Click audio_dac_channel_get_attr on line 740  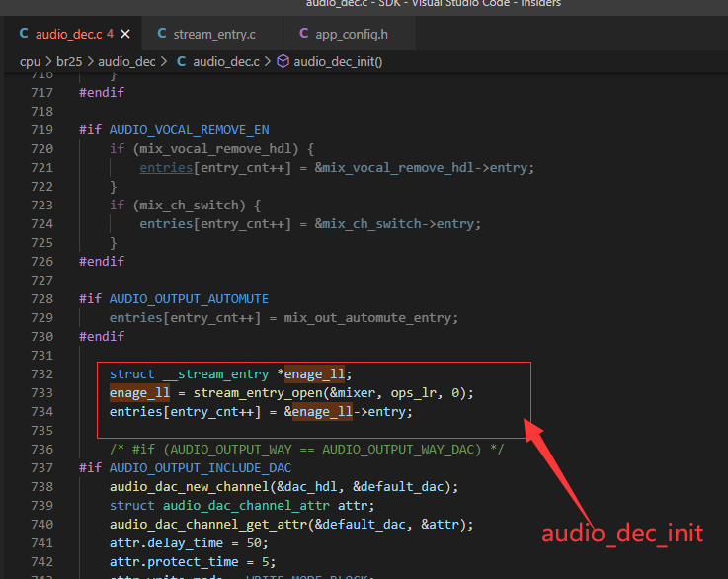208,525
